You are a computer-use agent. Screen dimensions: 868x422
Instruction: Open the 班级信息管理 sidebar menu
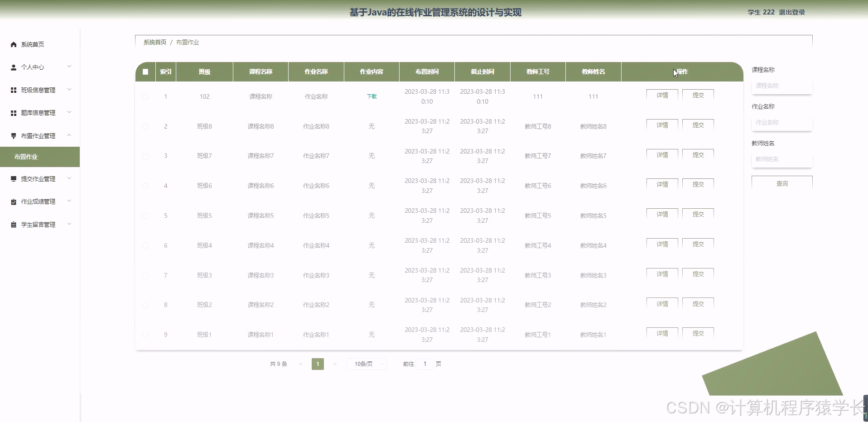(40, 90)
